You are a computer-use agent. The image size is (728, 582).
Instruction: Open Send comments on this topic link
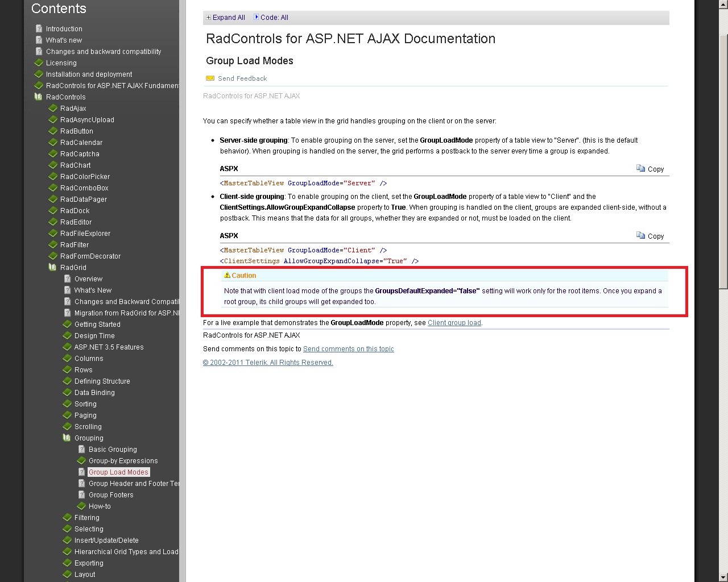349,349
